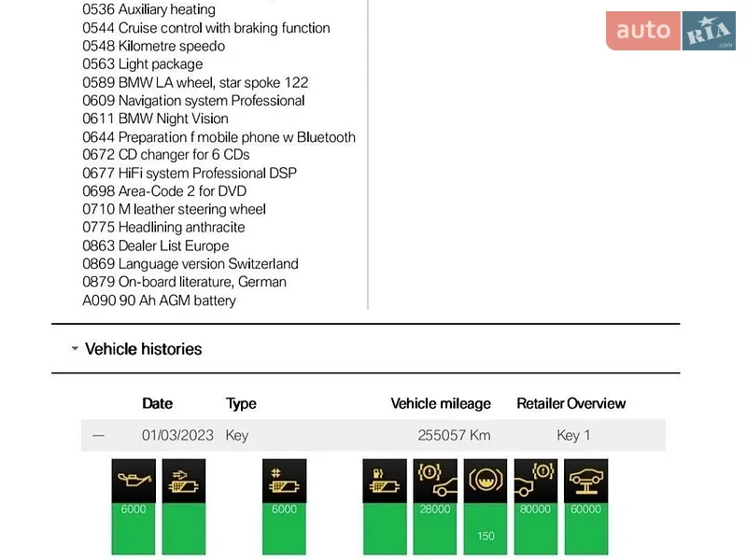Select the brake fluid service icon
The width and height of the screenshot is (747, 560).
pyautogui.click(x=486, y=480)
